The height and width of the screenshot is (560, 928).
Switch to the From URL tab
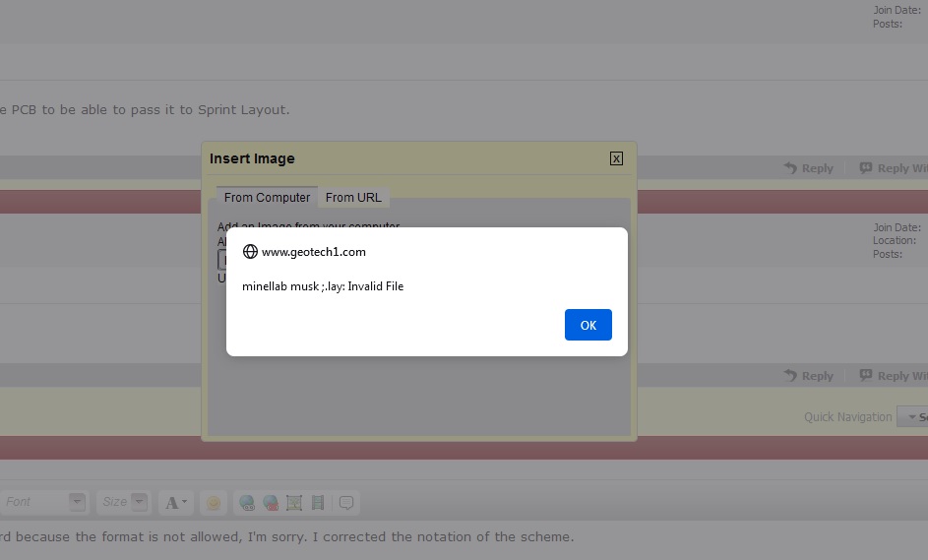353,197
